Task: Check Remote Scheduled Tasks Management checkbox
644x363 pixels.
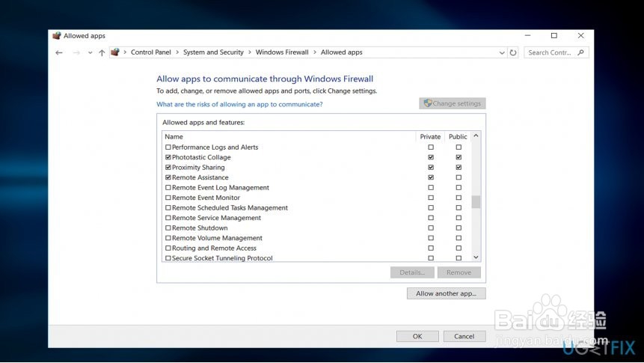Action: point(168,207)
